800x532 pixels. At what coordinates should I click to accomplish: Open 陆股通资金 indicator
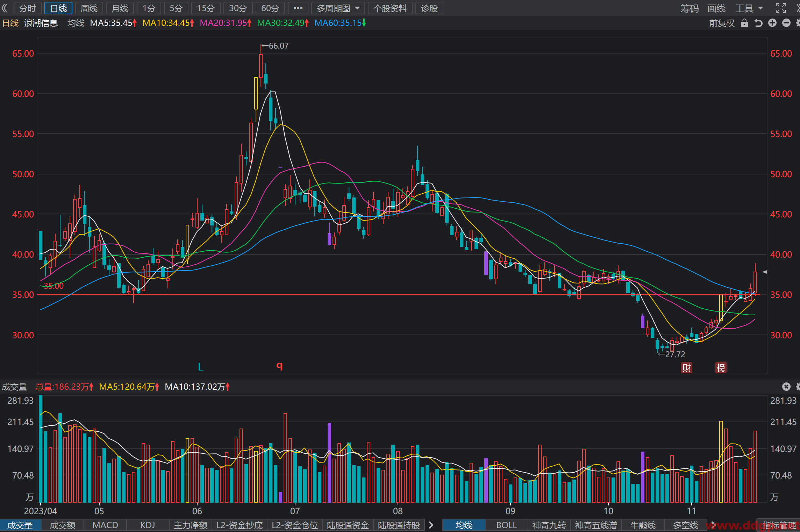point(348,525)
